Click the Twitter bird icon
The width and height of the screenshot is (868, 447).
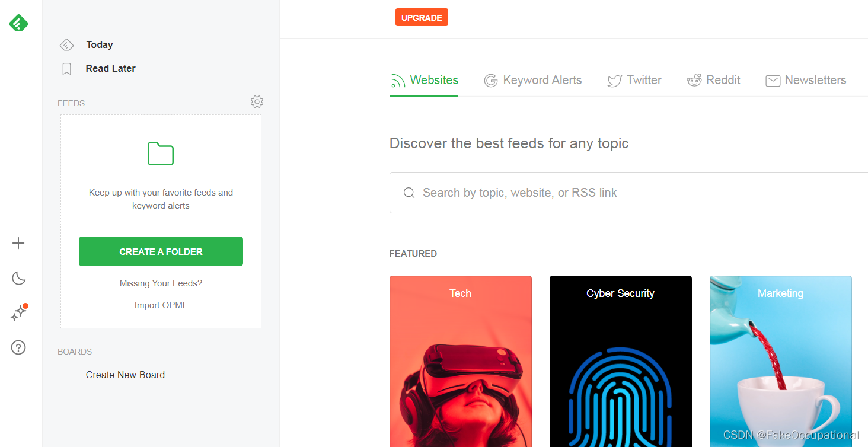pyautogui.click(x=615, y=81)
